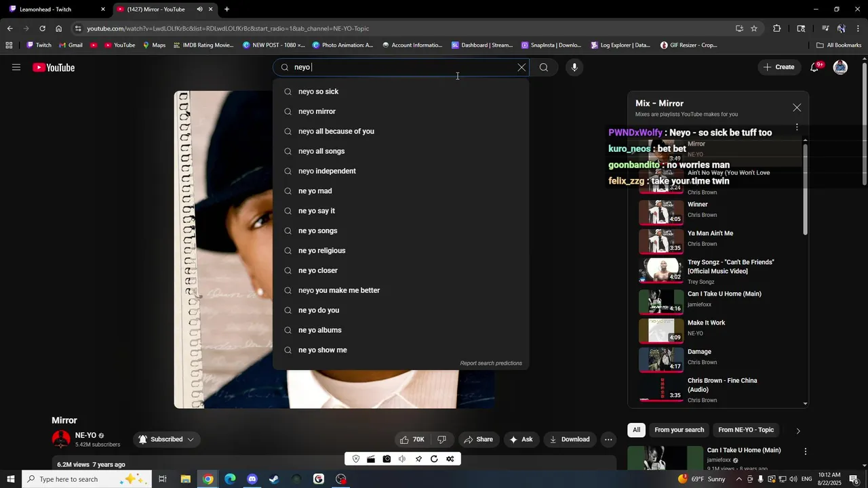Select From your search chip
The height and width of the screenshot is (488, 868).
679,430
